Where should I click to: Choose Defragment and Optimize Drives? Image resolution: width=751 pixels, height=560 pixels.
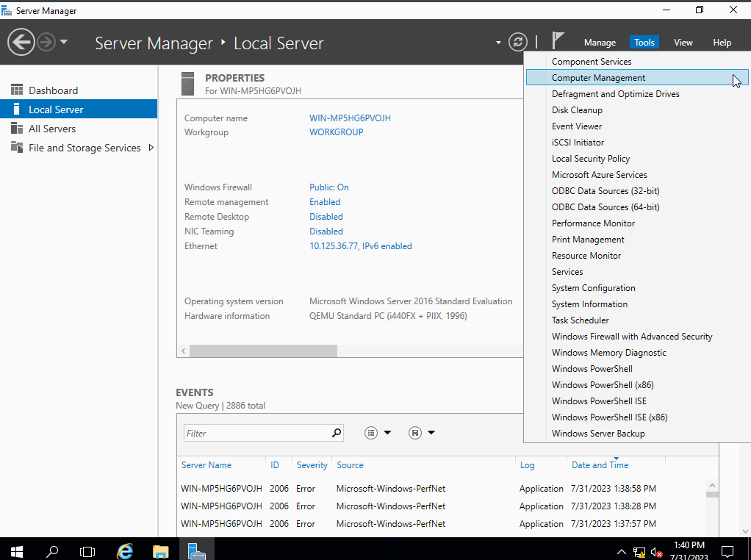(637, 94)
